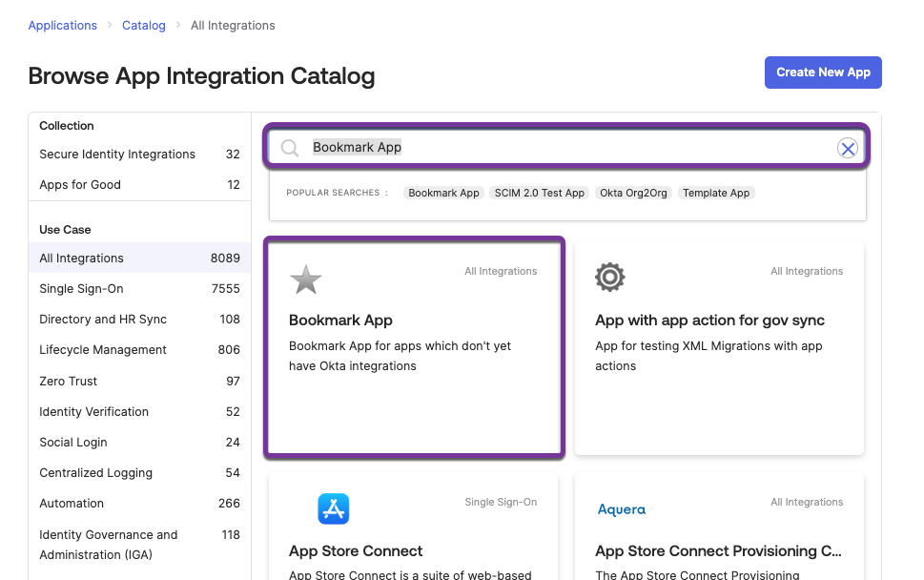Screen dimensions: 924x580
Task: Click the Aquera logo
Action: pos(622,509)
